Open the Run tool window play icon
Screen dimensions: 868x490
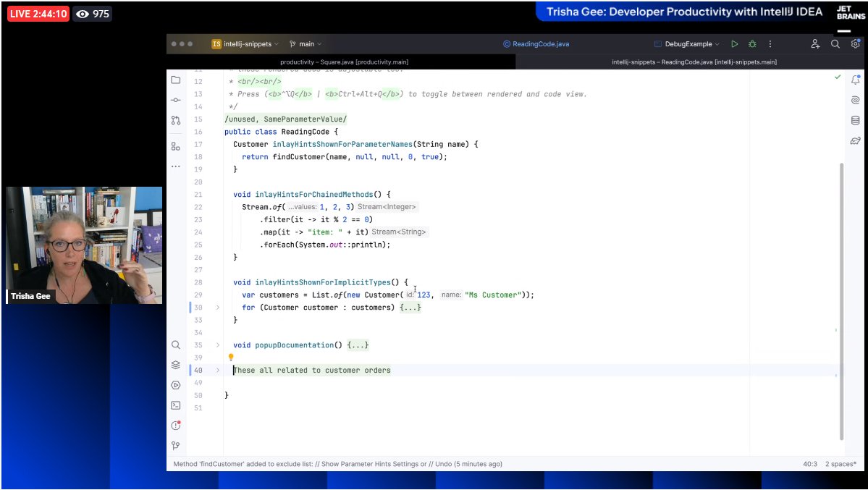coord(175,384)
